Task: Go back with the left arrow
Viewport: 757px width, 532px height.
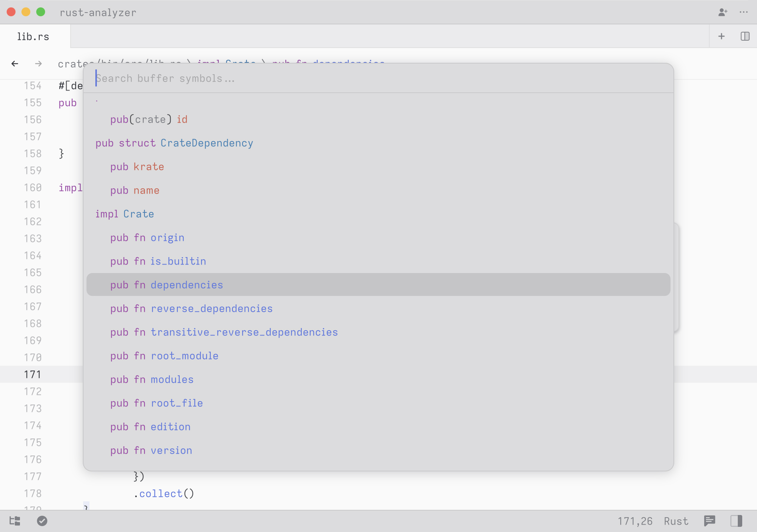Action: tap(15, 64)
